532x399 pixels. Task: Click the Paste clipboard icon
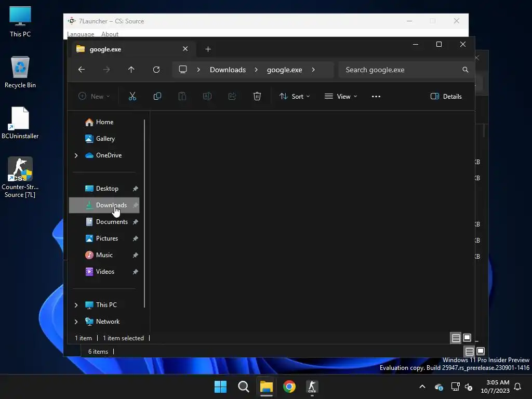tap(182, 96)
